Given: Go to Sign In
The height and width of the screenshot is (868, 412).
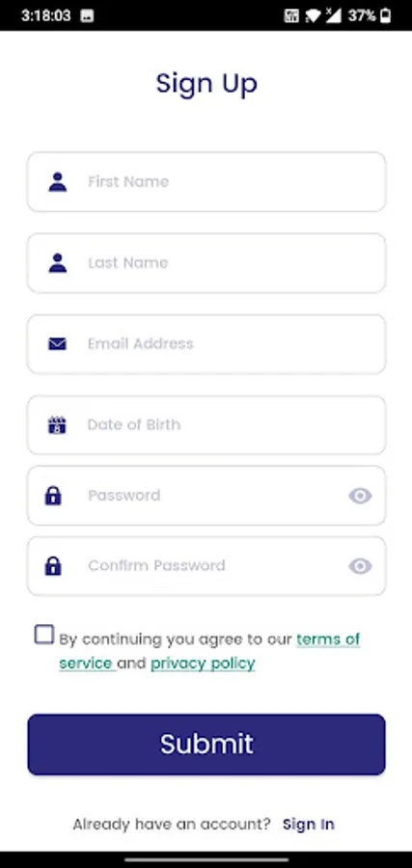Looking at the screenshot, I should click(309, 825).
